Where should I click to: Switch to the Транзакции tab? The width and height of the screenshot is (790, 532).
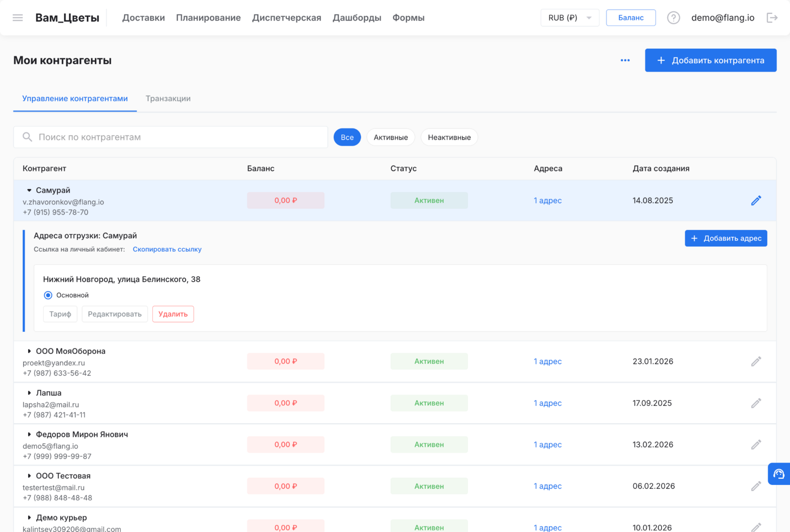[x=168, y=98]
